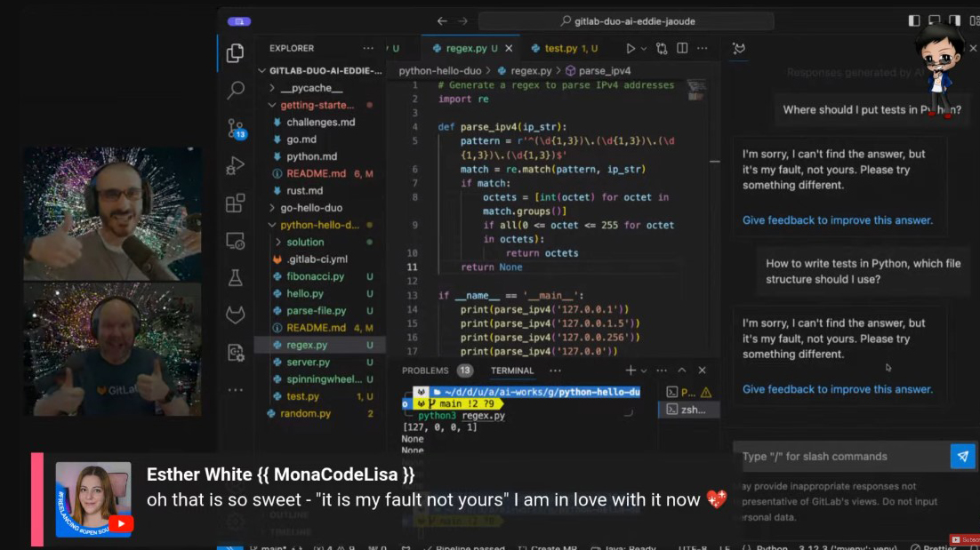Switch to the test.py editor tab
Screen dimensions: 980x550
(560, 50)
